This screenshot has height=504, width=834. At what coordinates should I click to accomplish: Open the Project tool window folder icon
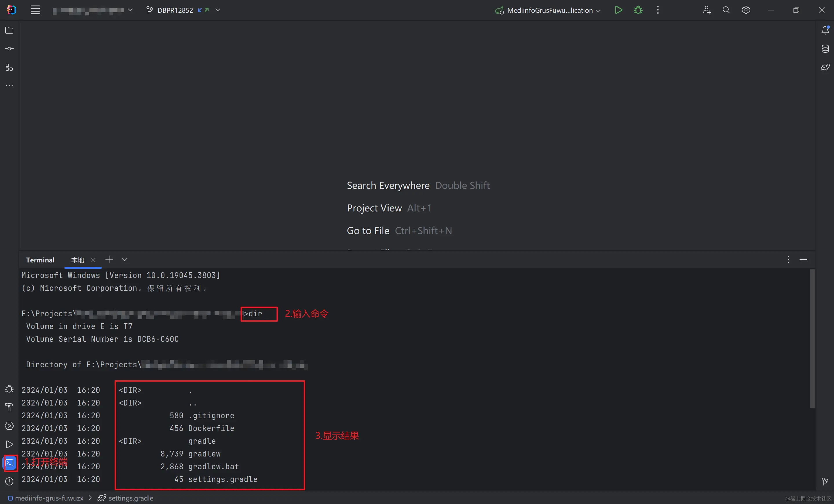(x=9, y=30)
